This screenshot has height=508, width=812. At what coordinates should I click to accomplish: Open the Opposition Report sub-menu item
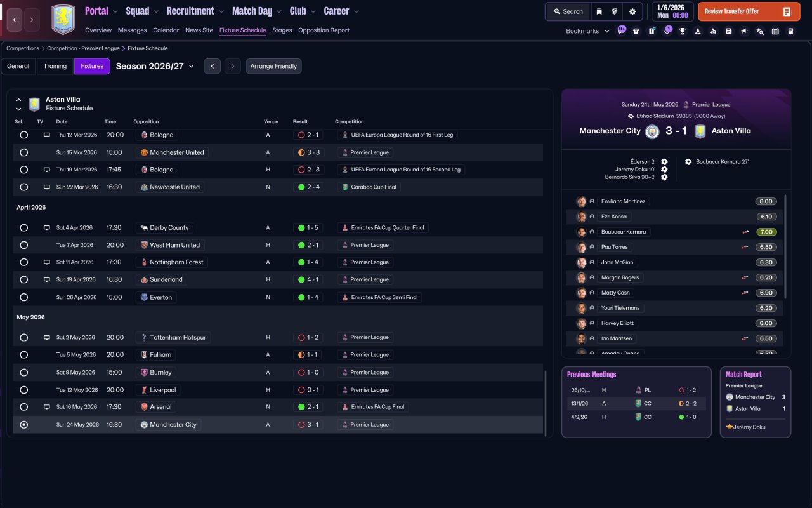(x=324, y=30)
